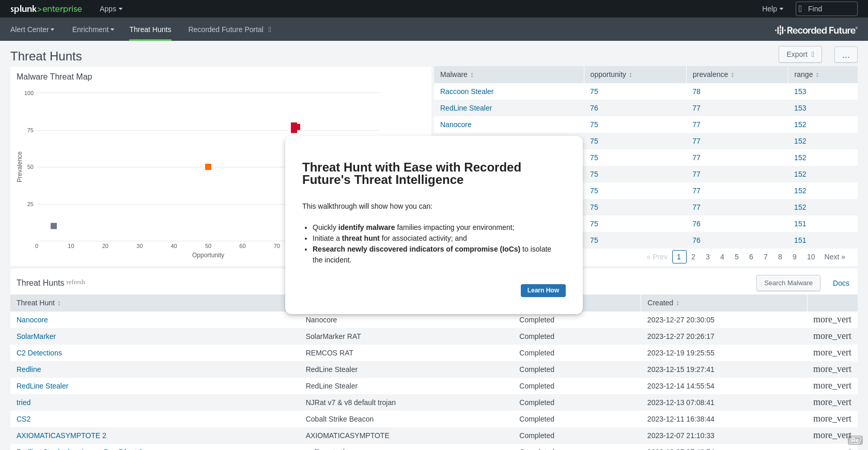Open the CS2 threat hunt
This screenshot has height=450, width=868.
pos(23,419)
